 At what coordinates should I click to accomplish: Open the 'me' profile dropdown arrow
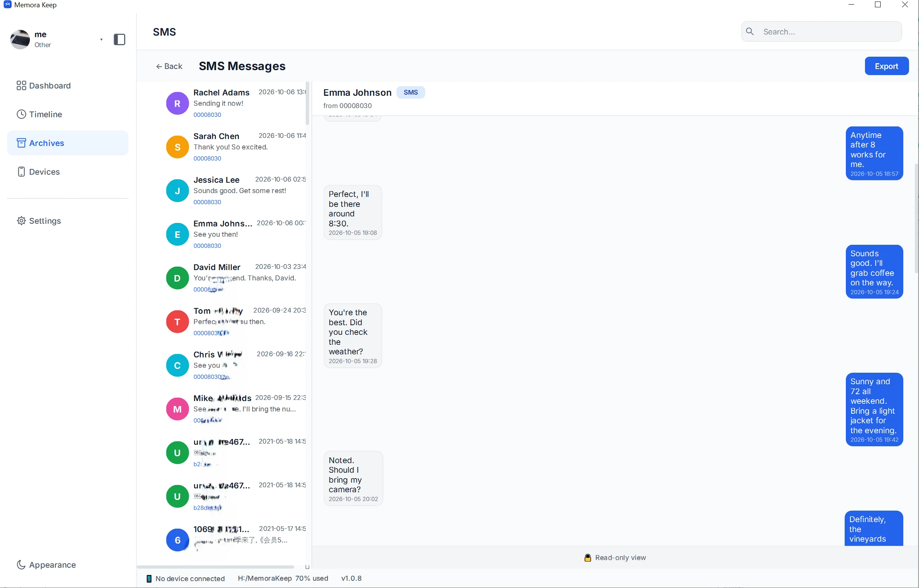(102, 39)
